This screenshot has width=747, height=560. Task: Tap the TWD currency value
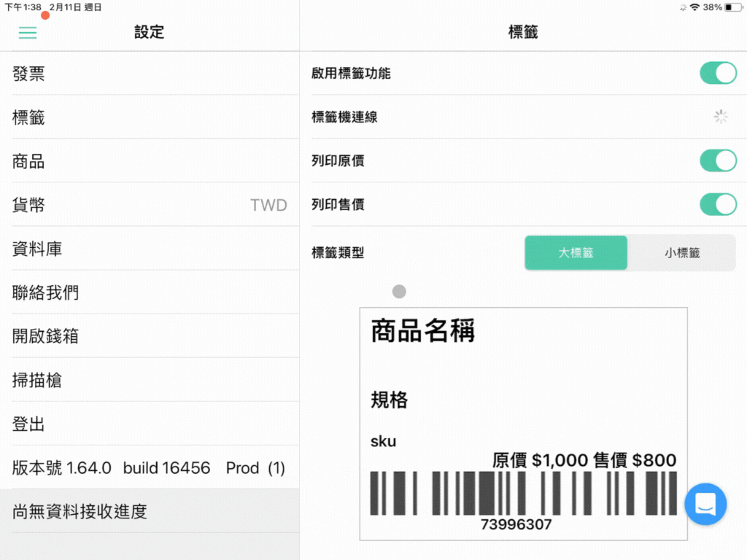pos(268,205)
